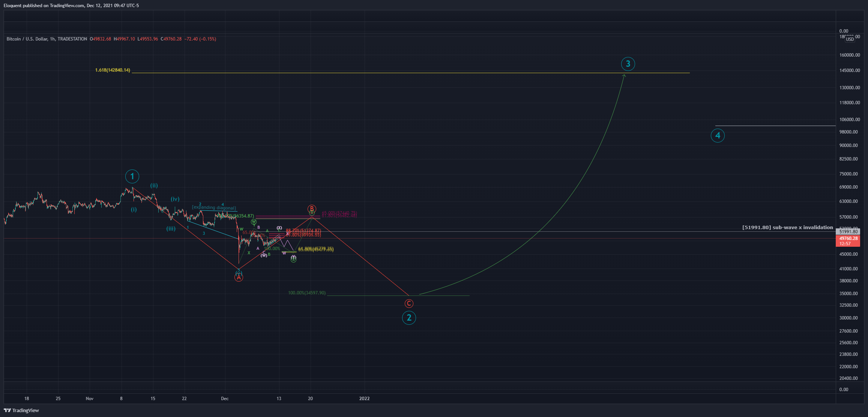The width and height of the screenshot is (868, 417).
Task: Select the green circled W label
Action: point(254,222)
